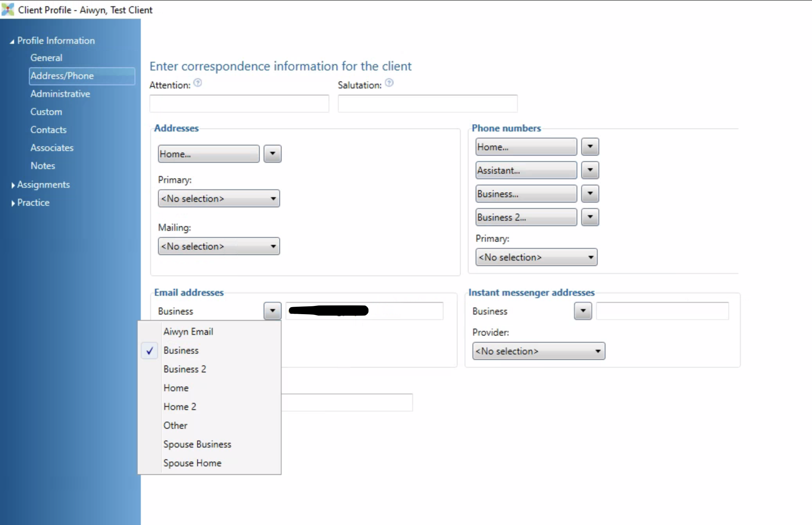Image resolution: width=812 pixels, height=525 pixels.
Task: Open the address type dropdown arrow
Action: click(273, 154)
